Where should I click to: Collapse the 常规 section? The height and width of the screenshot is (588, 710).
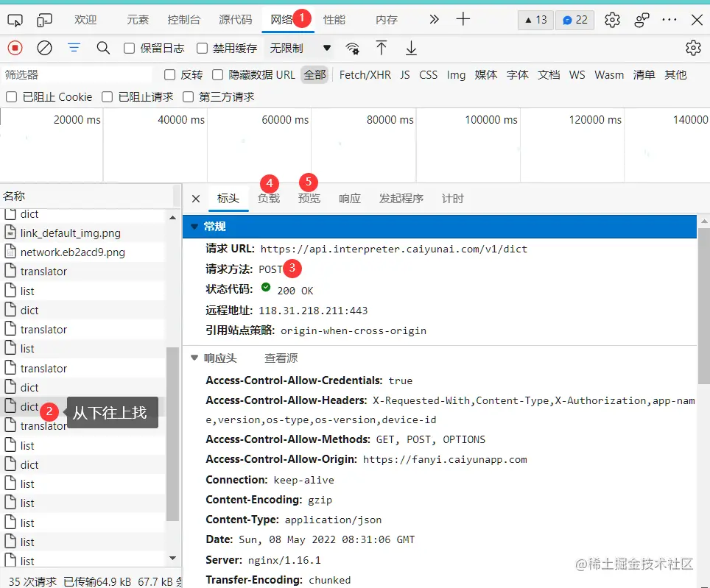pyautogui.click(x=194, y=226)
